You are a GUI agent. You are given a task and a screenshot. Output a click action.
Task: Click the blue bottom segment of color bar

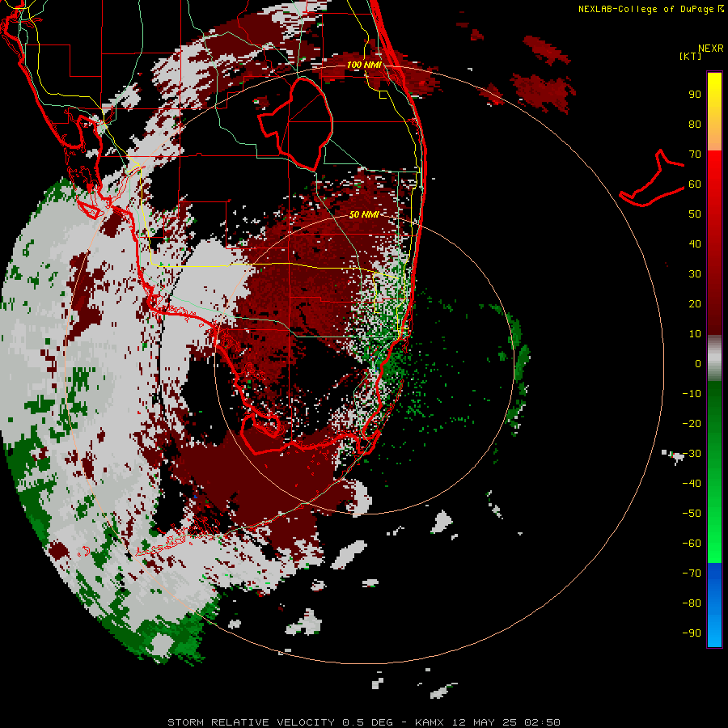click(714, 605)
